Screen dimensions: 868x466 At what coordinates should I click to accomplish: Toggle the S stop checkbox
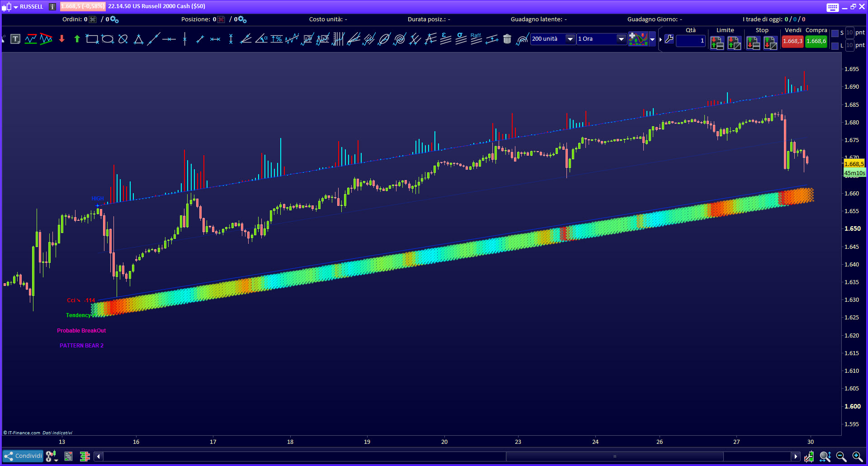835,33
